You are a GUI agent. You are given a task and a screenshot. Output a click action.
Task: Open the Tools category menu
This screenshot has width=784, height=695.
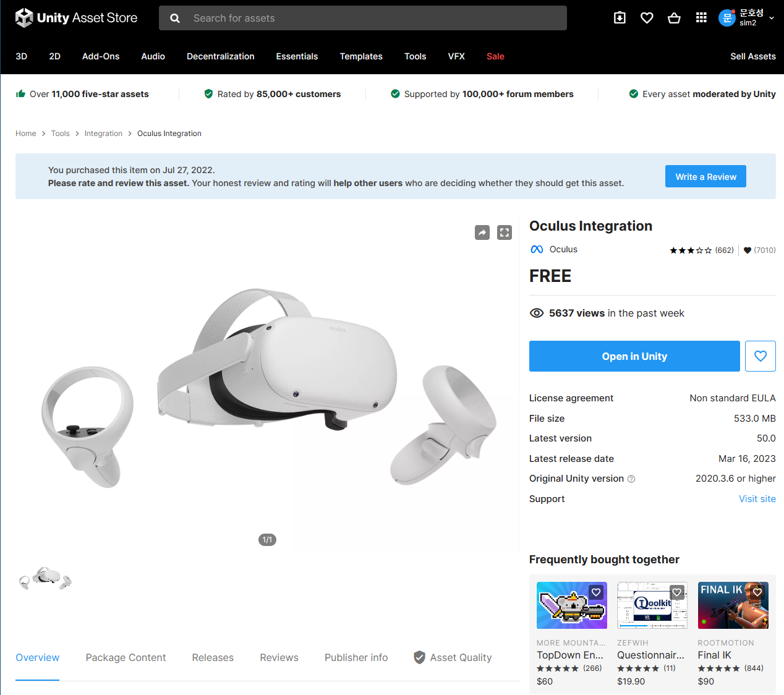point(415,56)
